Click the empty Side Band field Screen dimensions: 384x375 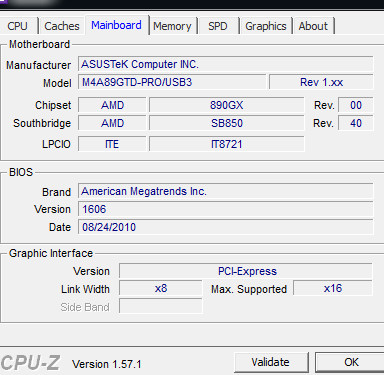click(161, 306)
